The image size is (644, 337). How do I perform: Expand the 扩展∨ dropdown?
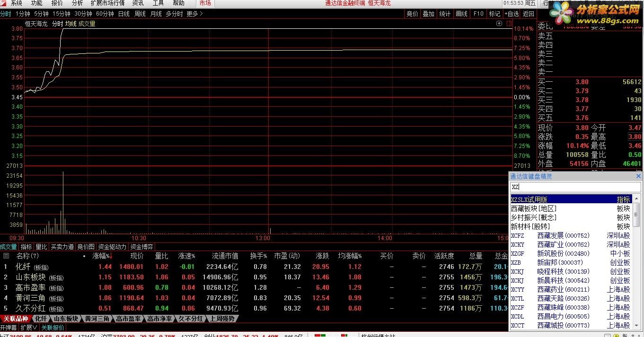tap(29, 327)
